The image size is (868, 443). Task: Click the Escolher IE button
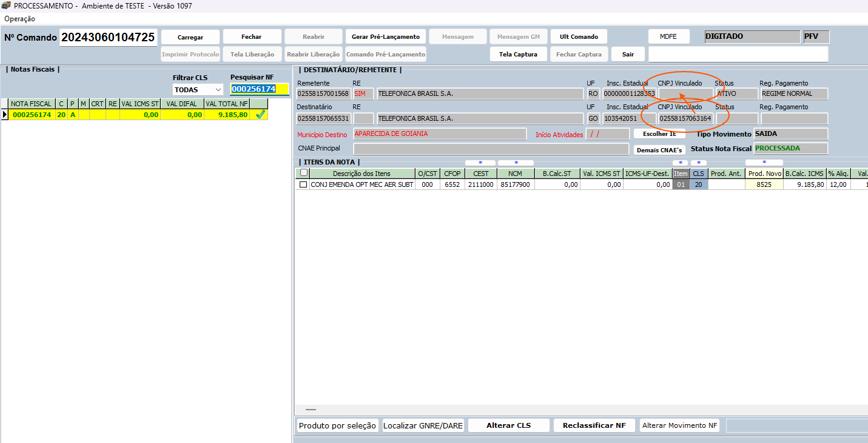coord(659,134)
